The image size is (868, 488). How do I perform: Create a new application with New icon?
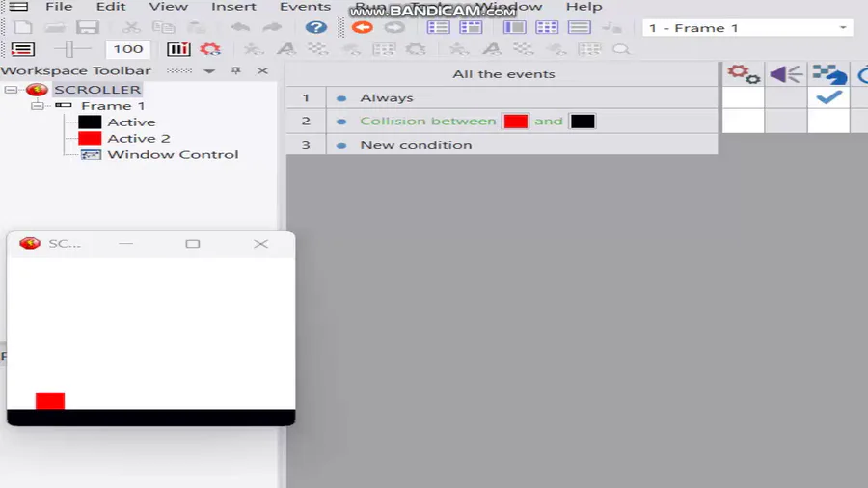[x=23, y=27]
